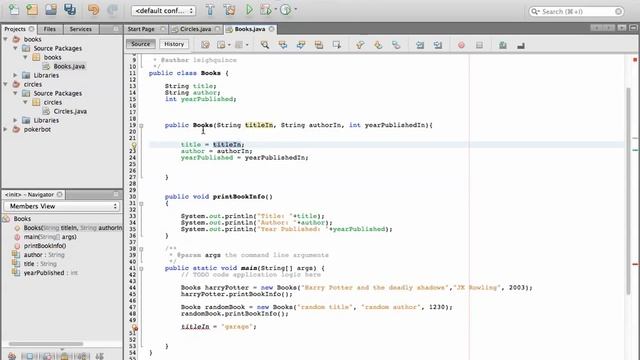
Task: Select the main(String[] args) member in Navigator
Action: point(50,237)
